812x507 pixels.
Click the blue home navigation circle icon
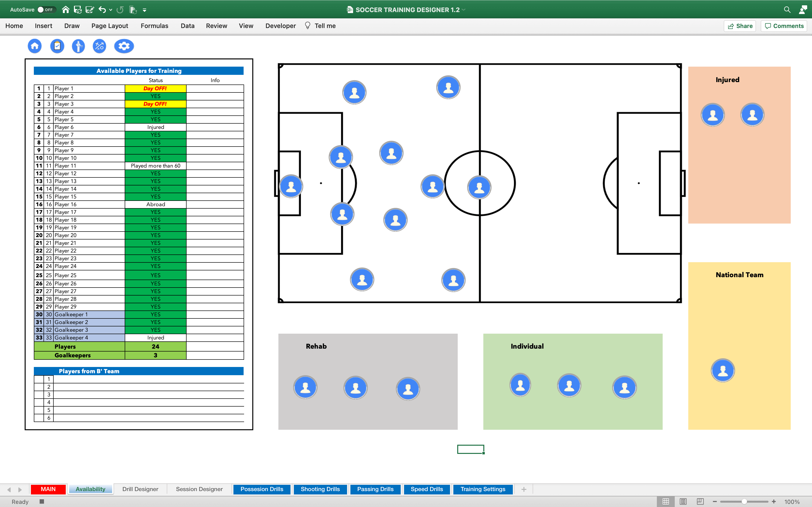35,46
